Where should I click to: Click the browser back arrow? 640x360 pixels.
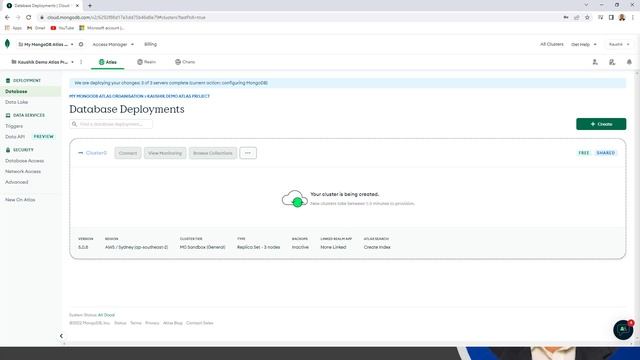[x=7, y=17]
